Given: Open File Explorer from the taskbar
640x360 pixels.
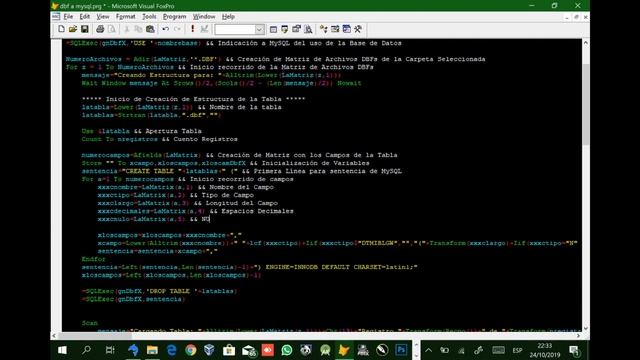Looking at the screenshot, I should click(x=152, y=350).
